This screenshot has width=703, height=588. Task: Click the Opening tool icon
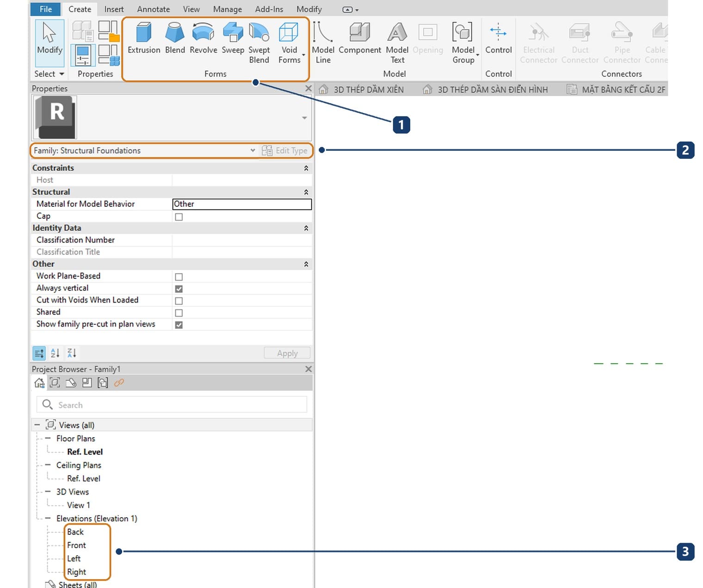(428, 32)
